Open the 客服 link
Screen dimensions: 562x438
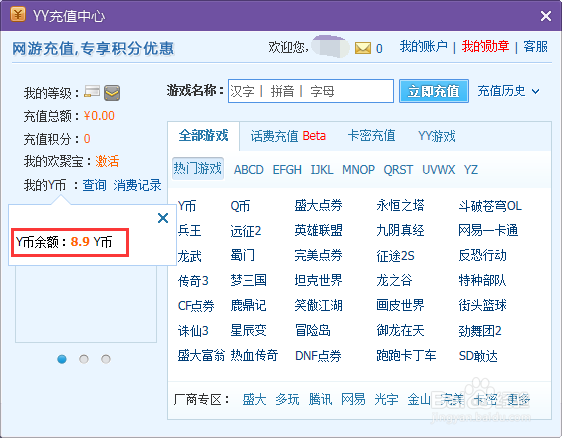tap(535, 47)
